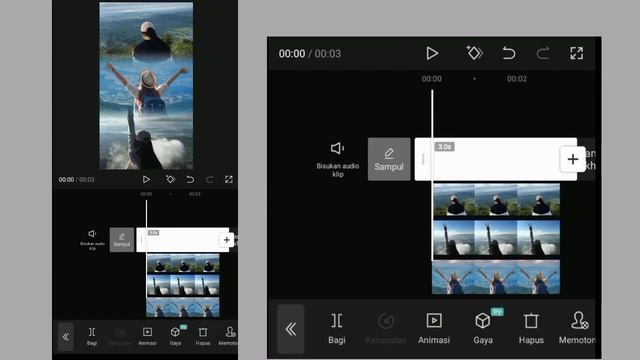Redo the edit in the enlarged view
The width and height of the screenshot is (640, 360).
coord(543,53)
